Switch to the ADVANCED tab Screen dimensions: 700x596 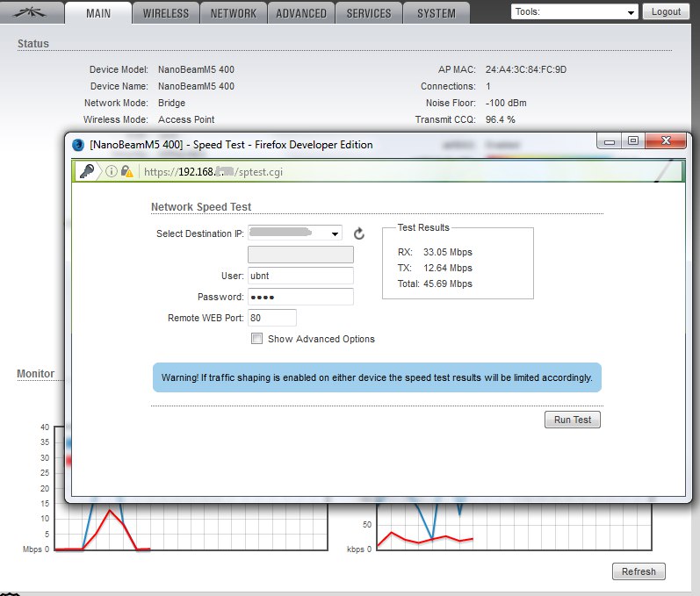tap(301, 13)
